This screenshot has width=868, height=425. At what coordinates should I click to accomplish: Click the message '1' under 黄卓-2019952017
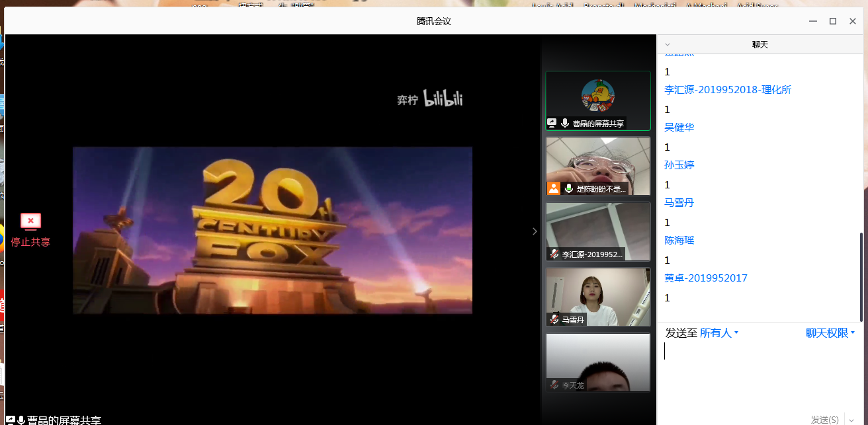668,298
